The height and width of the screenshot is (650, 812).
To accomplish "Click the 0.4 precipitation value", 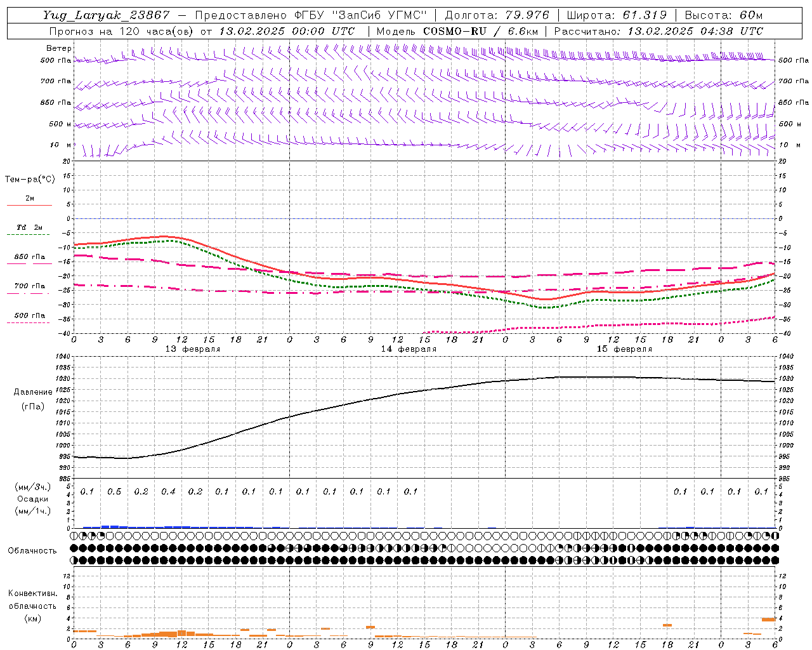I will coord(168,491).
